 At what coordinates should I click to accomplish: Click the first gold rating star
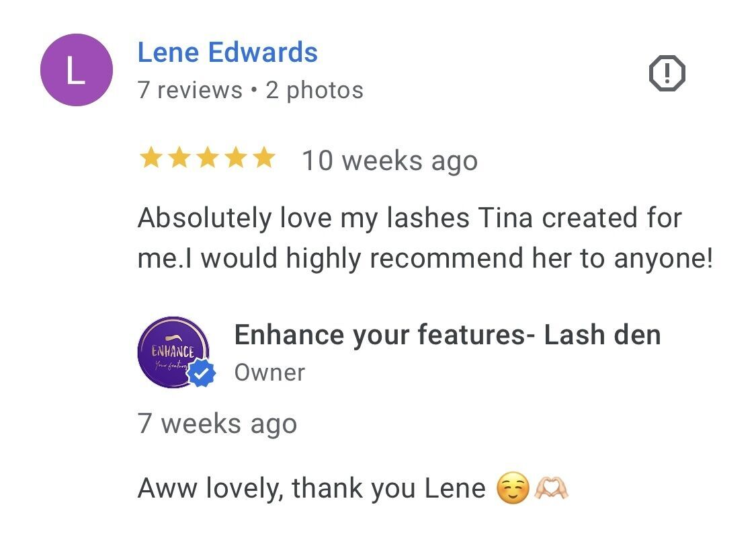point(149,159)
